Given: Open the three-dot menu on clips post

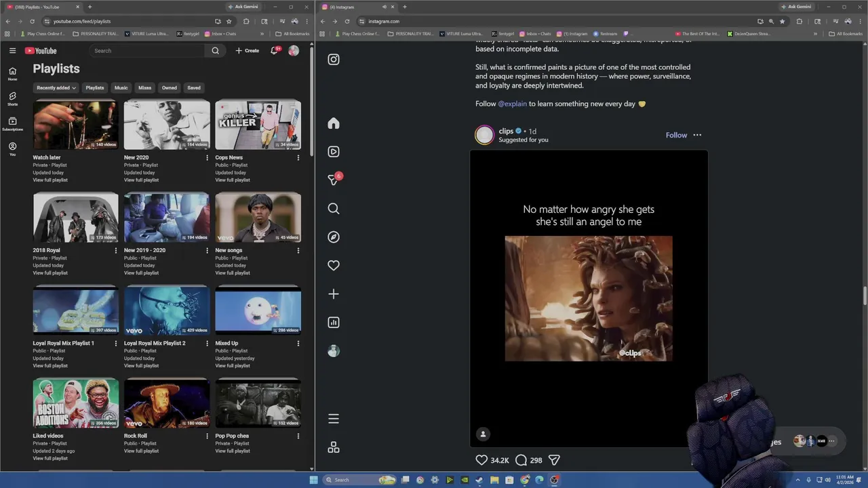Looking at the screenshot, I should click(x=697, y=135).
